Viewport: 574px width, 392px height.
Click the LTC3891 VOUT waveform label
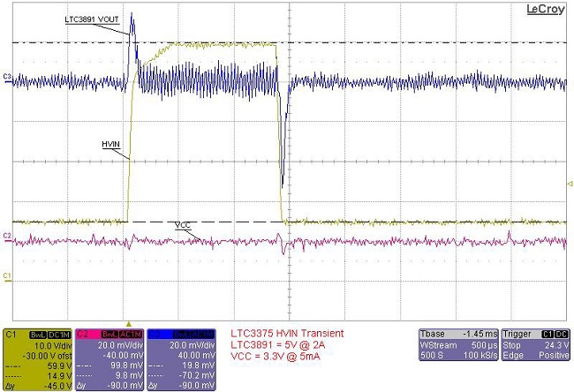pos(92,19)
